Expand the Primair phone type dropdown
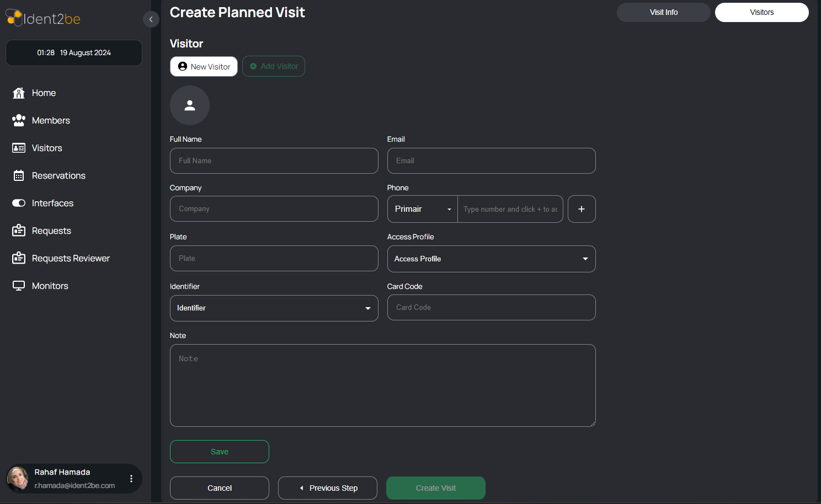 (x=423, y=209)
